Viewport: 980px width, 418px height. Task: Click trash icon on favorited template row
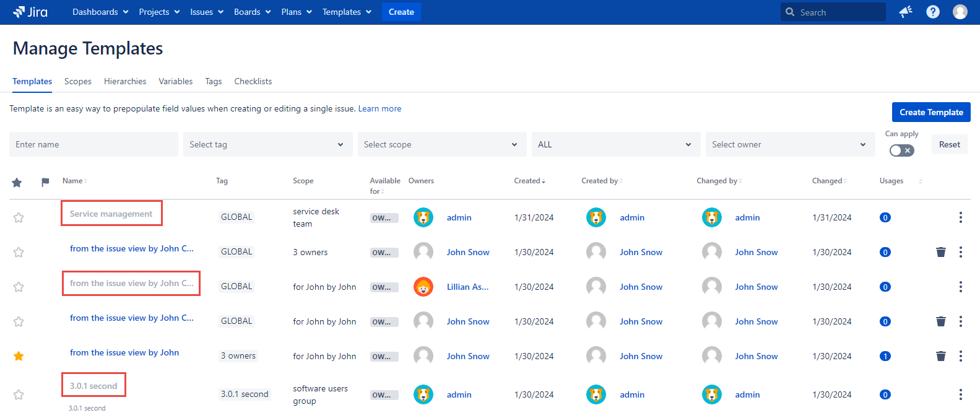[x=940, y=356]
